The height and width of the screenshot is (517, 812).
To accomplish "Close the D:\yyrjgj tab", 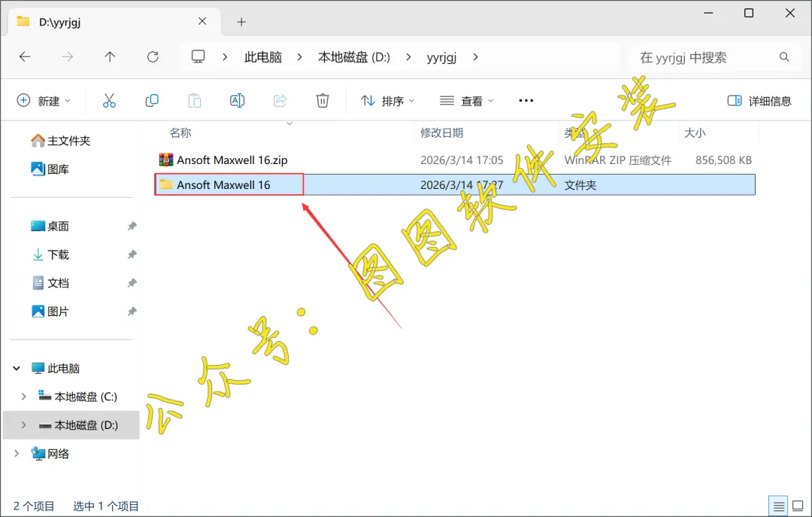I will [x=202, y=21].
